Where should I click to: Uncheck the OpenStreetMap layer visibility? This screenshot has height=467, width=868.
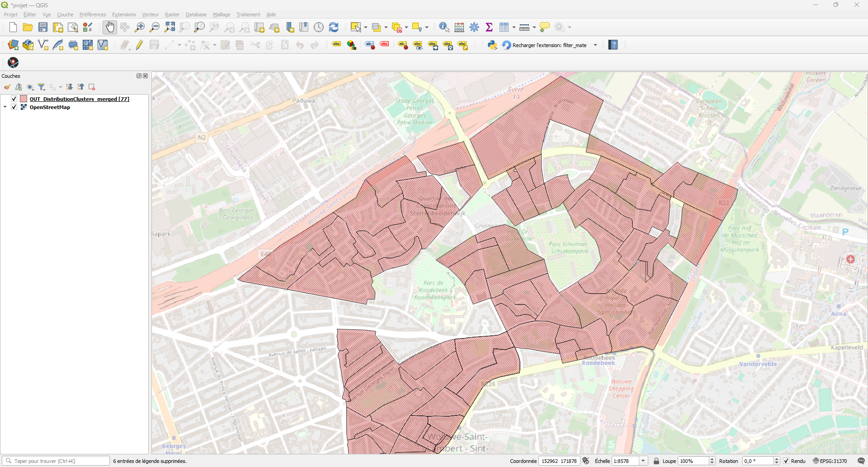(x=14, y=107)
